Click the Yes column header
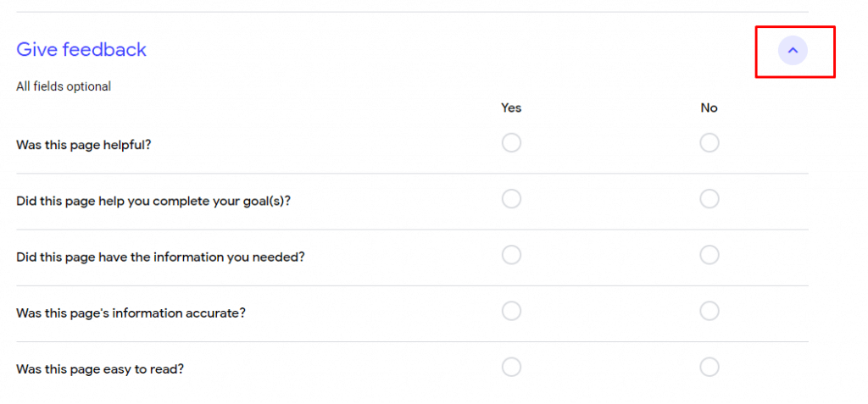The height and width of the screenshot is (404, 868). [x=511, y=108]
